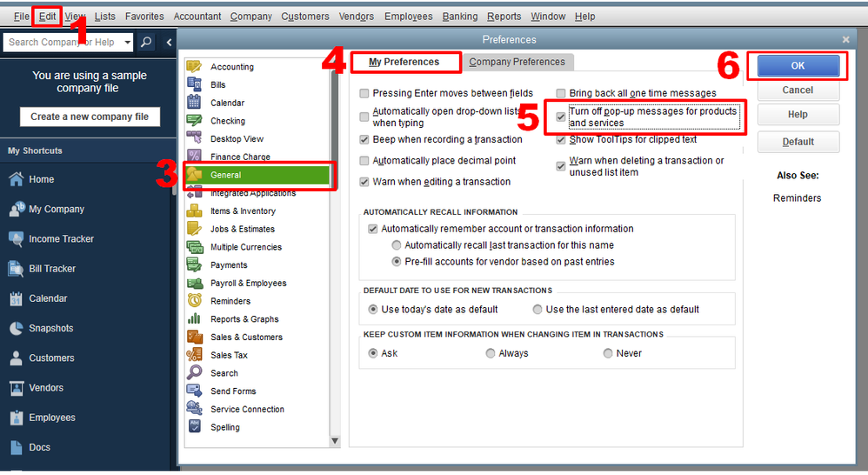Click the Snapshots pie chart icon
Viewport: 868px width, 475px height.
(16, 328)
